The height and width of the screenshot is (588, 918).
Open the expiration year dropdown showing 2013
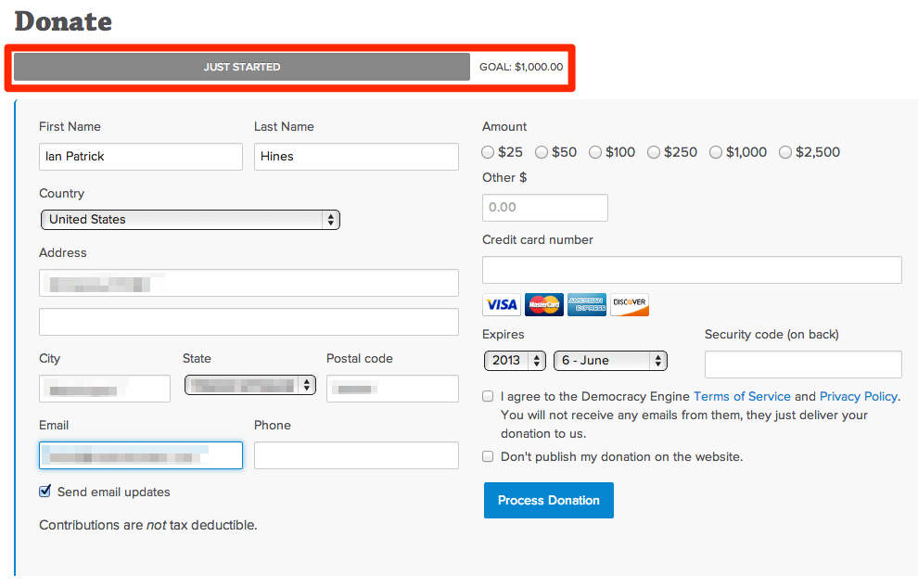(515, 360)
